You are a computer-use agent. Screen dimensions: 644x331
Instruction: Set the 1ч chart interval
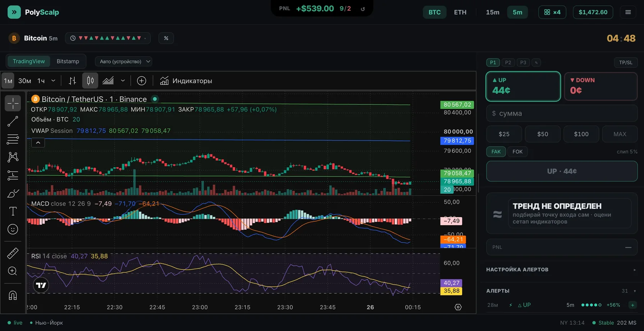coord(41,81)
